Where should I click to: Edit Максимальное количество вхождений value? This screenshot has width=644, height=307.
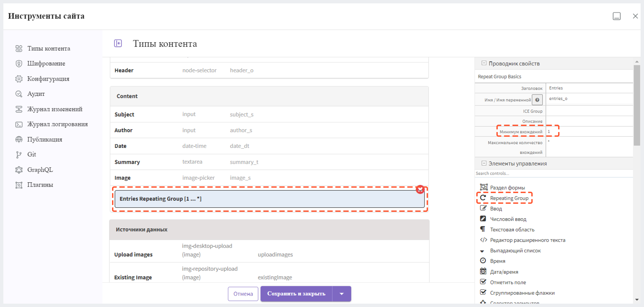[x=589, y=147]
